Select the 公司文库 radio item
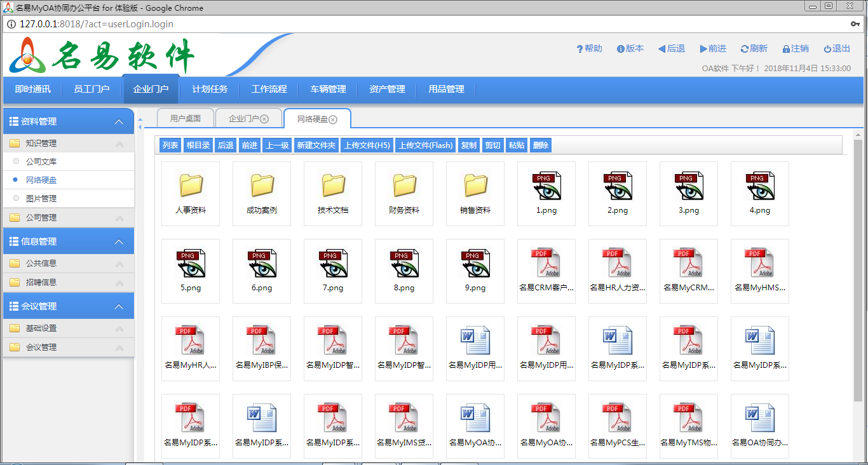Viewport: 868px width, 465px height. 17,162
